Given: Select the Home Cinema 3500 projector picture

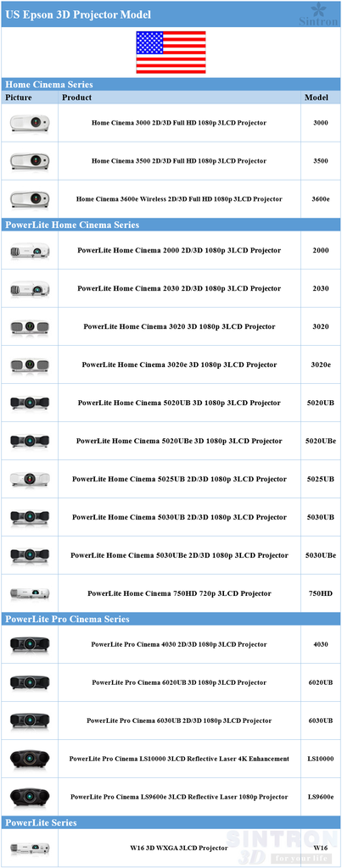Looking at the screenshot, I should pyautogui.click(x=30, y=161).
